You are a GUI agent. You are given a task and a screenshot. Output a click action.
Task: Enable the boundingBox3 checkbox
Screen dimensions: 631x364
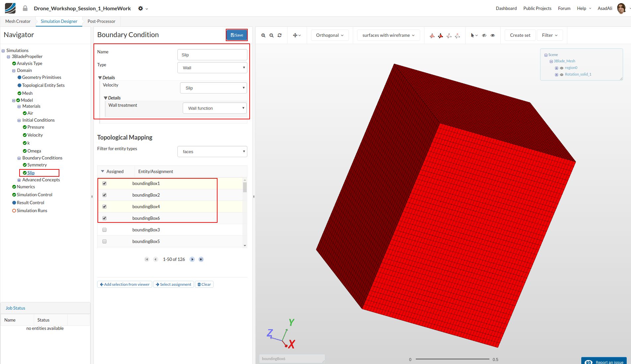click(x=104, y=230)
